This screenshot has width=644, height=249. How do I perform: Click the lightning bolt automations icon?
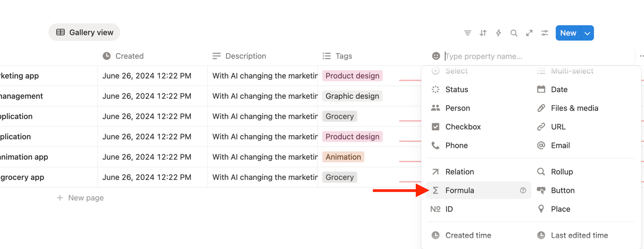[498, 33]
